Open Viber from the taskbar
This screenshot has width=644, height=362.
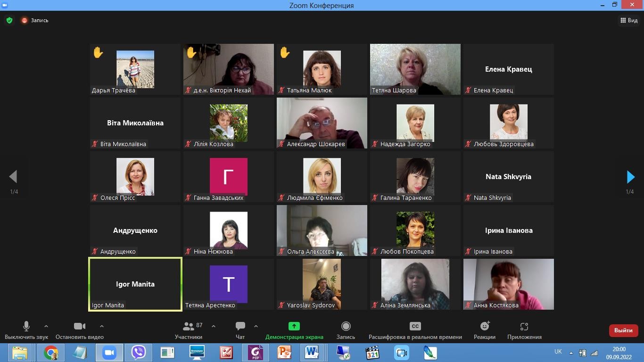pos(139,353)
